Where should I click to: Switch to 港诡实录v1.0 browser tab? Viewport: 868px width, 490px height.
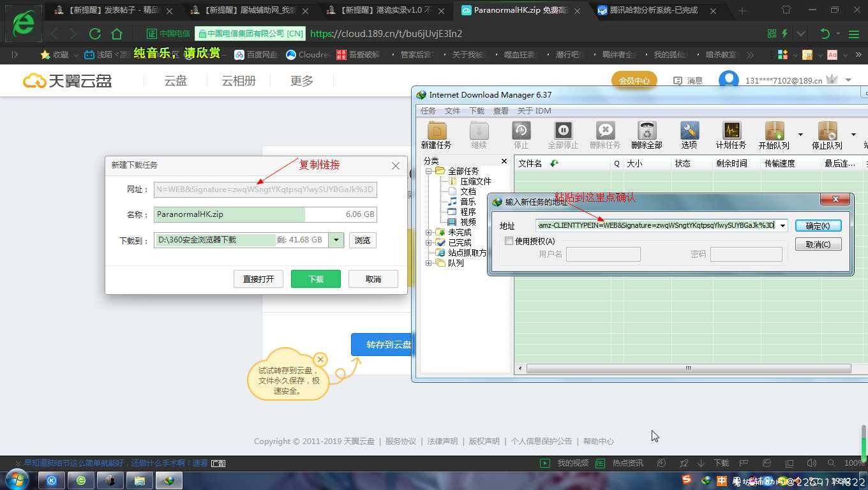pos(387,10)
